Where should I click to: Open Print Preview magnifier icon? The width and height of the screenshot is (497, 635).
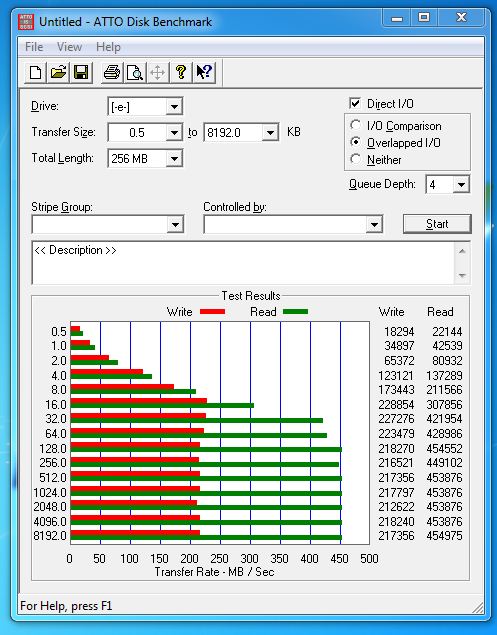[x=134, y=73]
